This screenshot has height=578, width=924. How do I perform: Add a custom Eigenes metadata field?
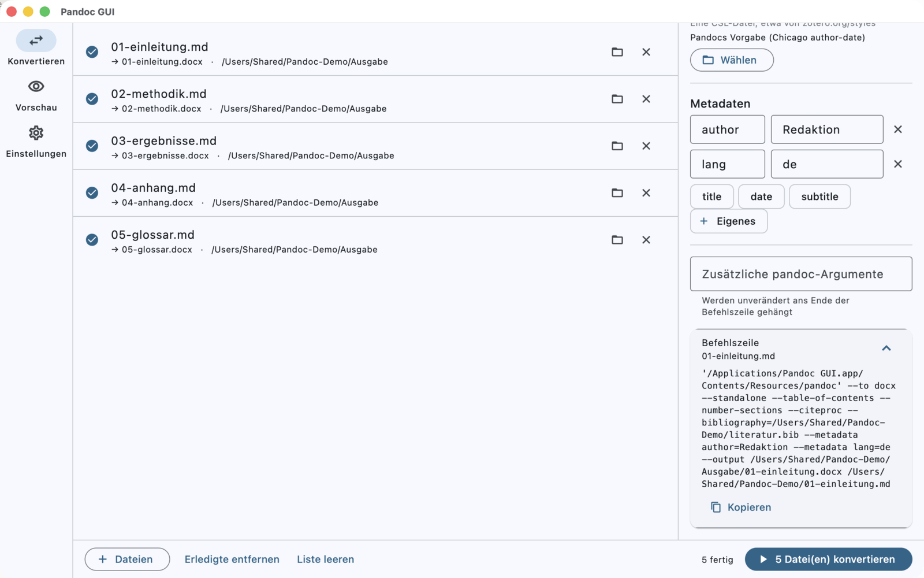coord(729,221)
